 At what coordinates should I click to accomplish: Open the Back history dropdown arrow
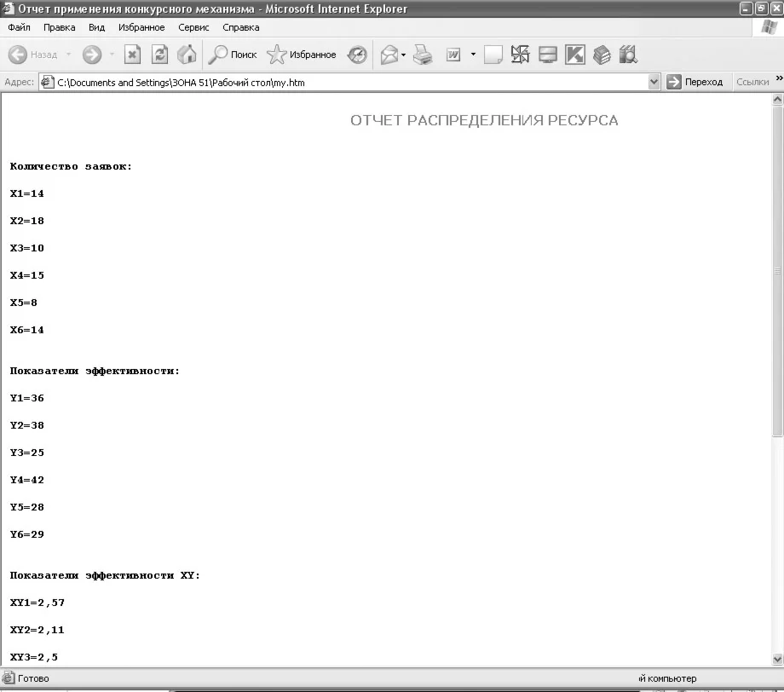pos(68,55)
